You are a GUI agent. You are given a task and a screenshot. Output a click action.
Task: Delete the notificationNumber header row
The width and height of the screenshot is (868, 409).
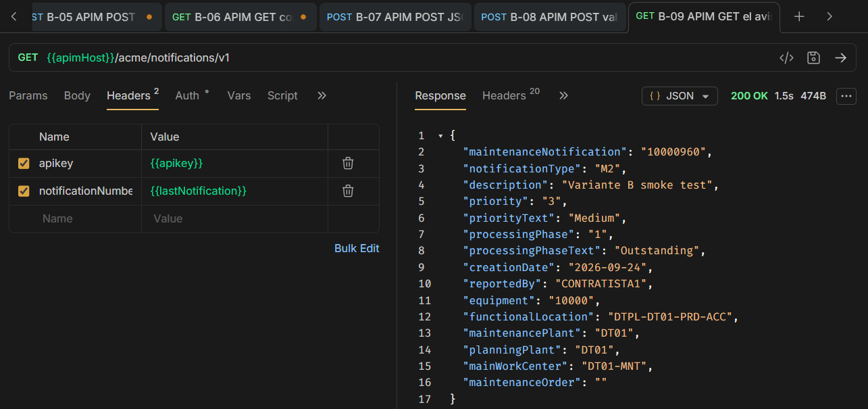[348, 191]
